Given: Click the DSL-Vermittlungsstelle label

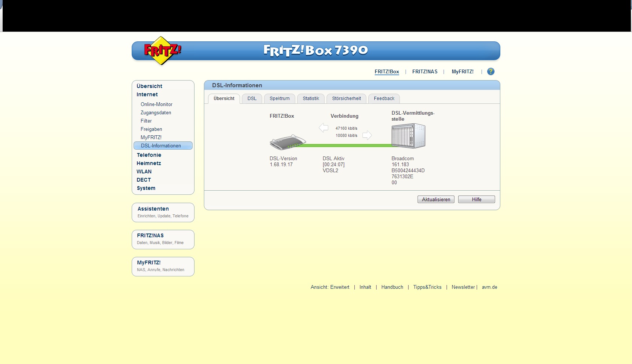Looking at the screenshot, I should tap(413, 116).
